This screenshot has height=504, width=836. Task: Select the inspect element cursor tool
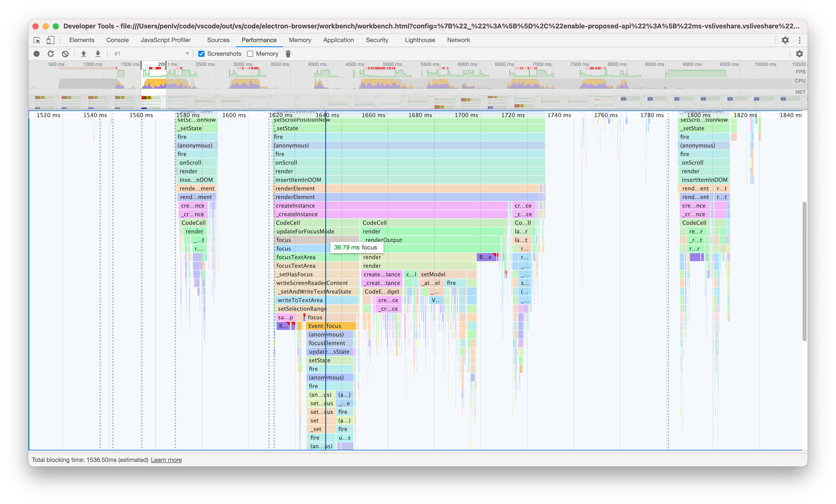(x=37, y=40)
